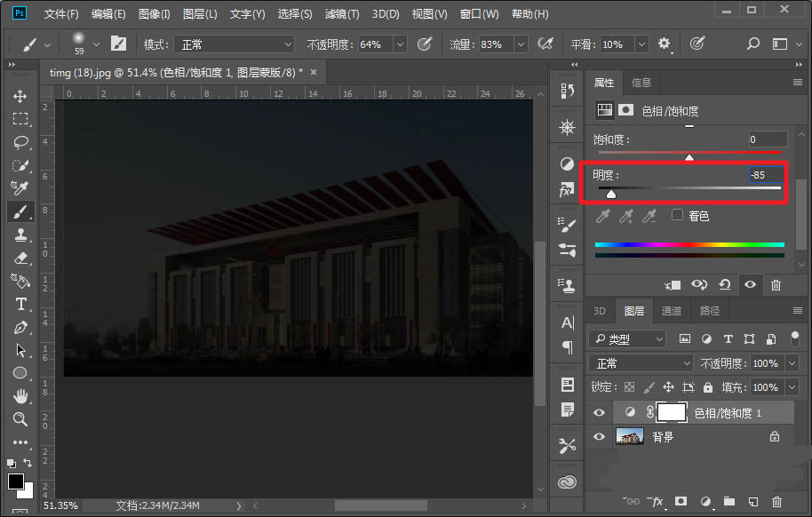Select the Eraser tool

(20, 258)
